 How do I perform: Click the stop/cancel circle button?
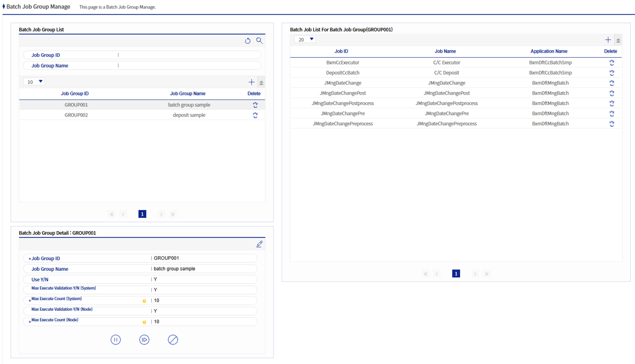pyautogui.click(x=173, y=340)
